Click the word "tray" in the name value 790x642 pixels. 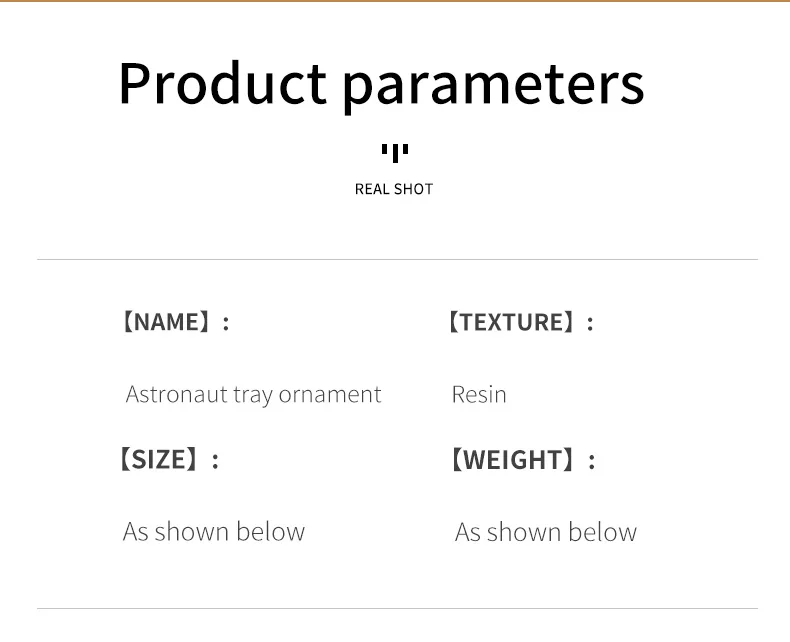coord(253,395)
